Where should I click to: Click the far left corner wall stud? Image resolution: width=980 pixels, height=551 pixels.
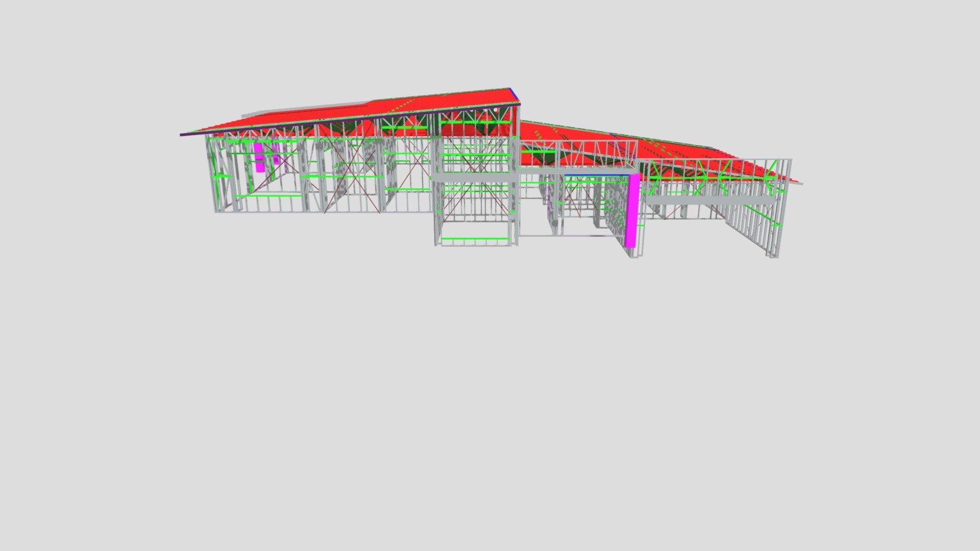pyautogui.click(x=212, y=173)
